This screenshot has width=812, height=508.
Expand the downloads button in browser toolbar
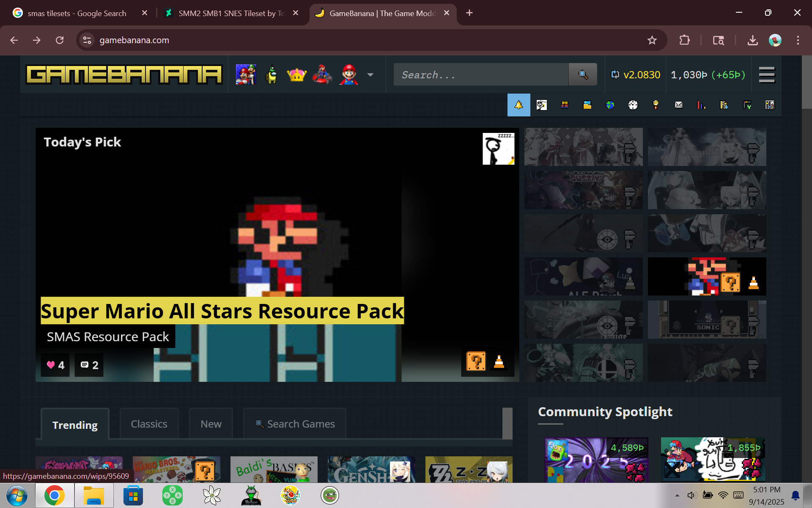[x=752, y=40]
